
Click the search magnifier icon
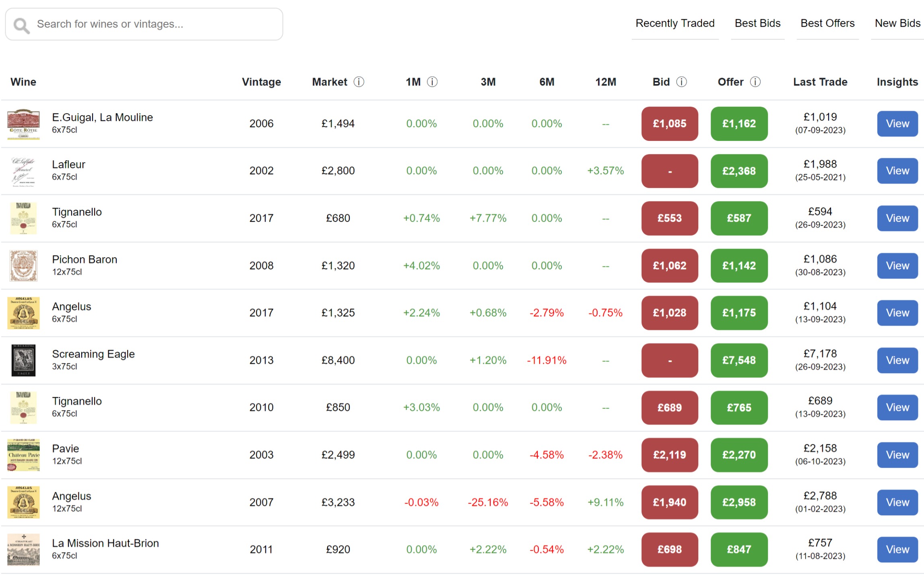[x=21, y=25]
